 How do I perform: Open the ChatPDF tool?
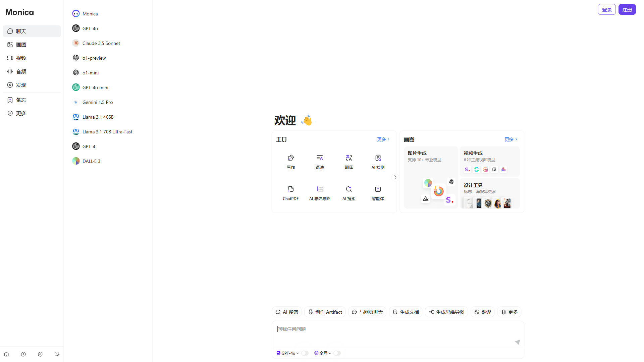(x=290, y=193)
